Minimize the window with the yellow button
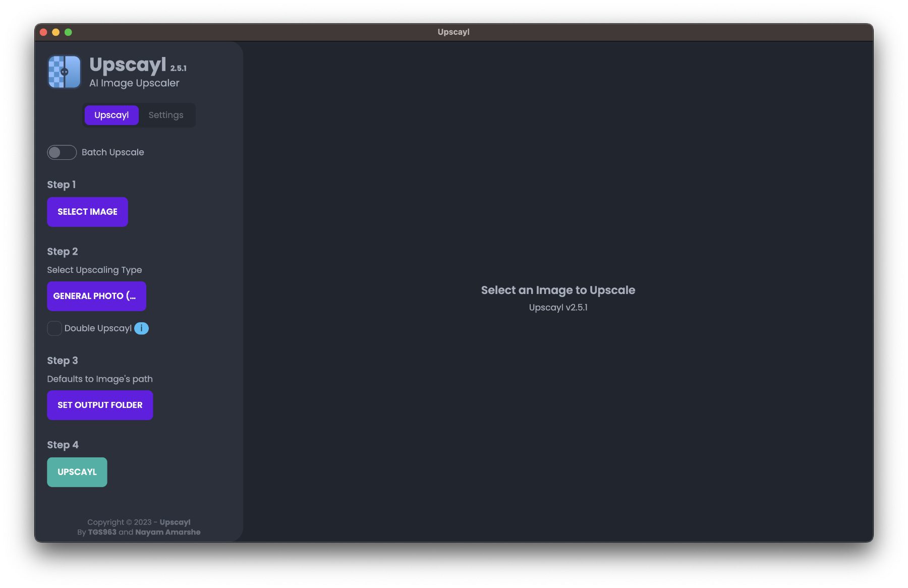This screenshot has height=588, width=908. [x=56, y=32]
